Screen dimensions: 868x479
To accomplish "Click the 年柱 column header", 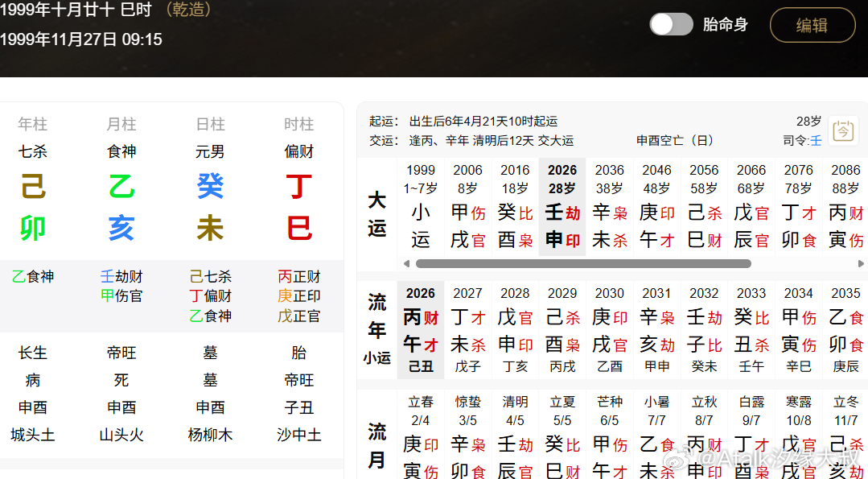I will [x=33, y=124].
